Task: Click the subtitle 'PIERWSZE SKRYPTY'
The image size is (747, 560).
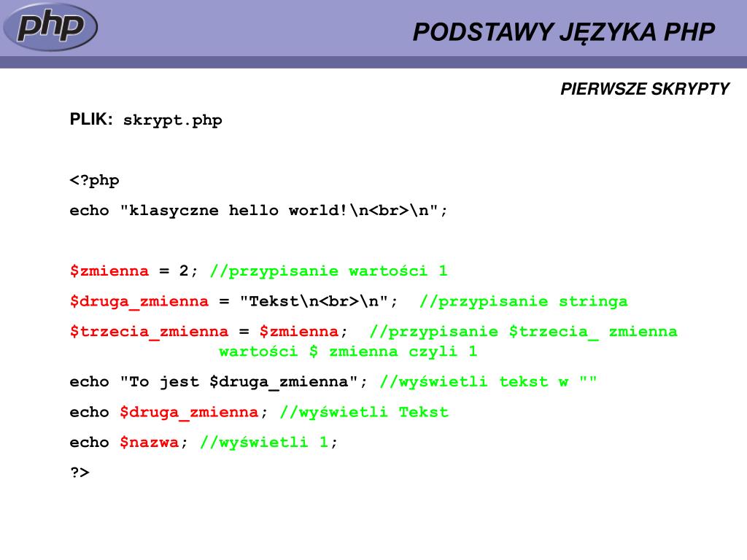Action: (645, 89)
